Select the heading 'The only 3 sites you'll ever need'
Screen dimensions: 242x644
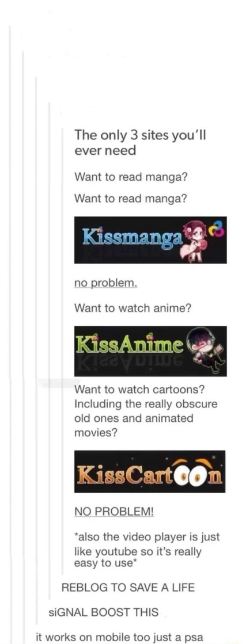click(x=139, y=143)
